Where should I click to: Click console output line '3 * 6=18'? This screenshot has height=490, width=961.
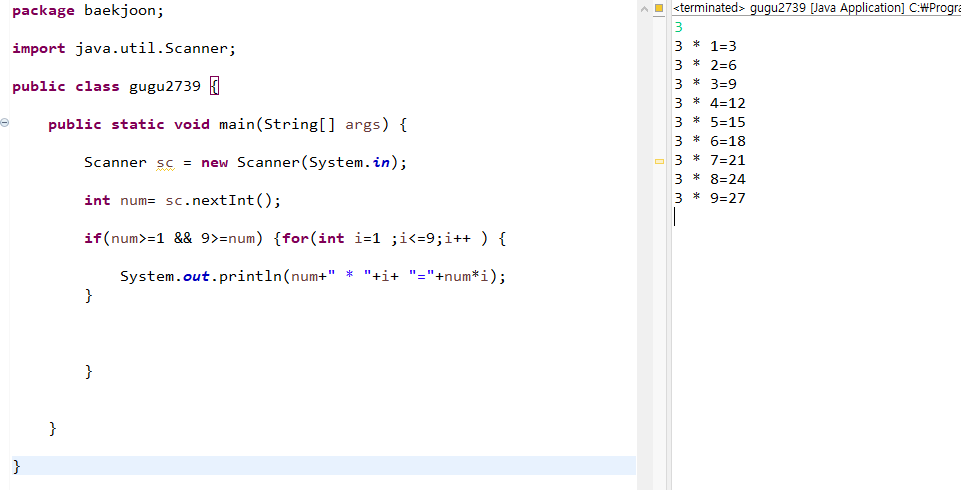pos(710,141)
